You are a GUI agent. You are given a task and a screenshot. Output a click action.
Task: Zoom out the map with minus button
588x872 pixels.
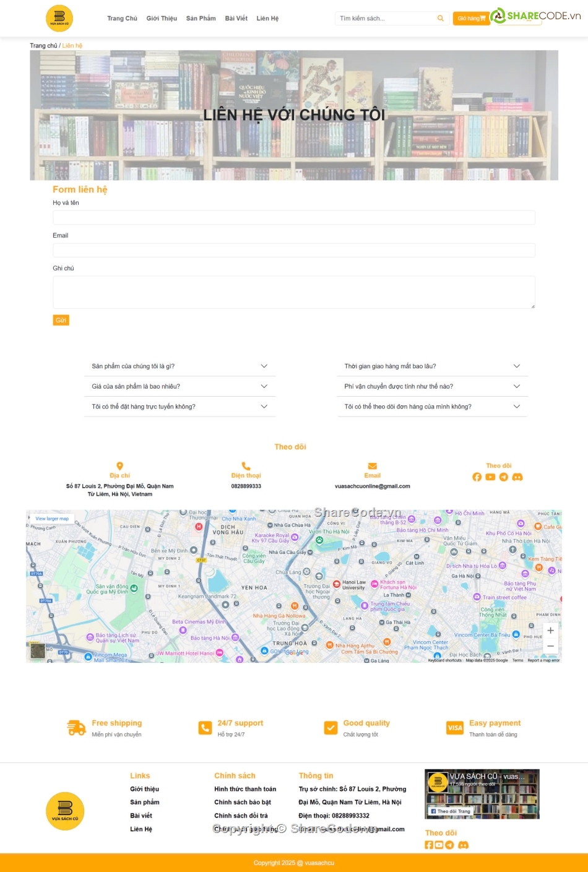(550, 646)
